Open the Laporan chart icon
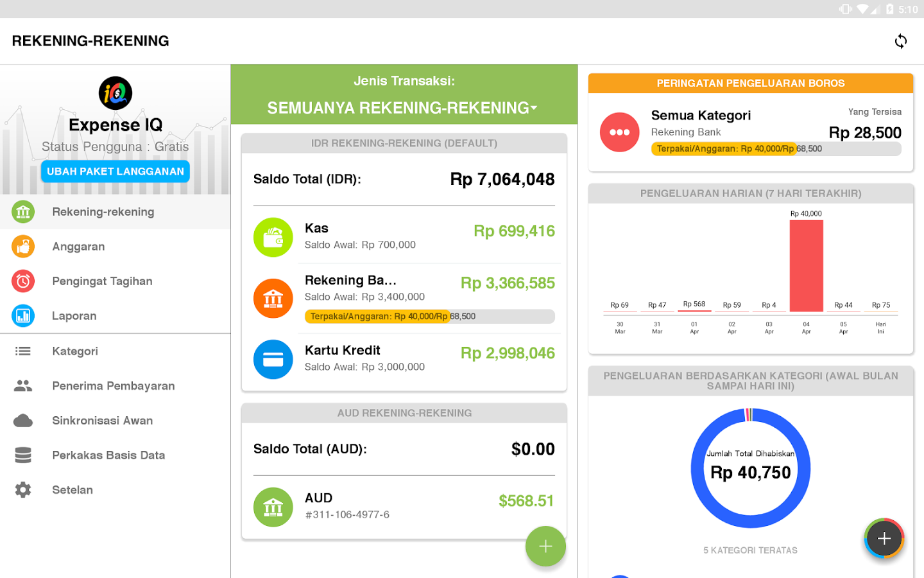This screenshot has height=578, width=924. (x=23, y=316)
